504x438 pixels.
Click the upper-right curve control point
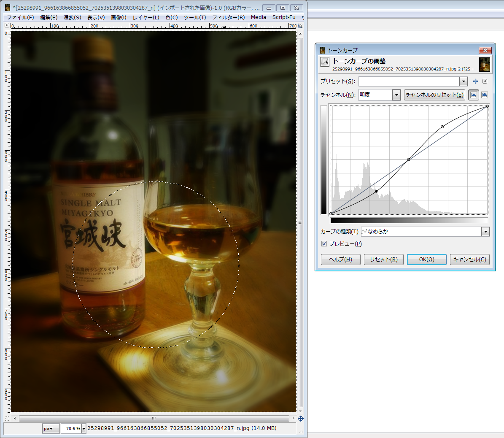[442, 127]
